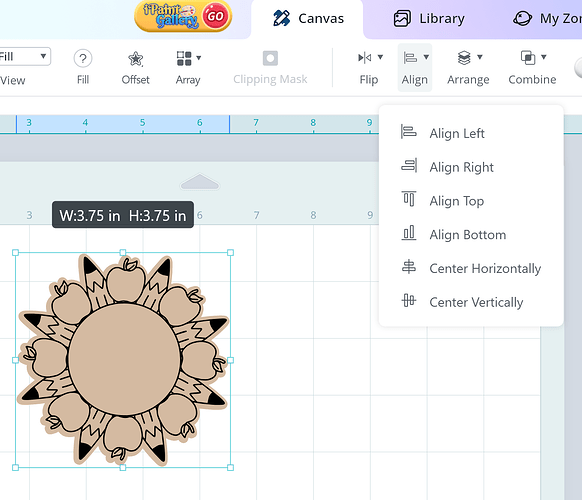
Task: Click the Center Horizontally icon
Action: (409, 267)
